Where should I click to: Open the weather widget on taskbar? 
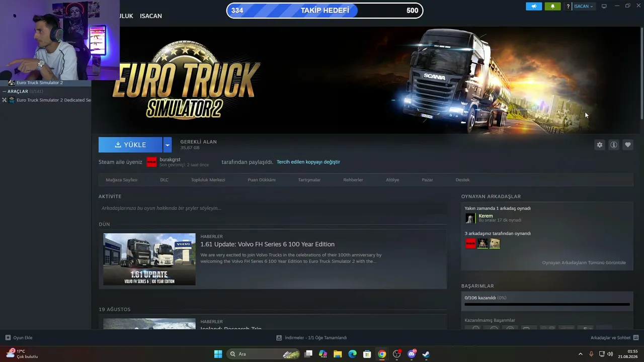[22, 354]
